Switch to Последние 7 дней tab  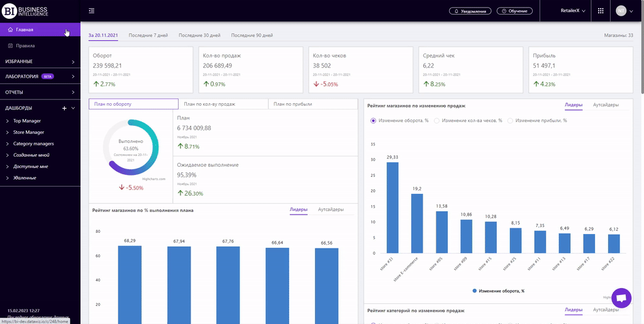point(148,35)
